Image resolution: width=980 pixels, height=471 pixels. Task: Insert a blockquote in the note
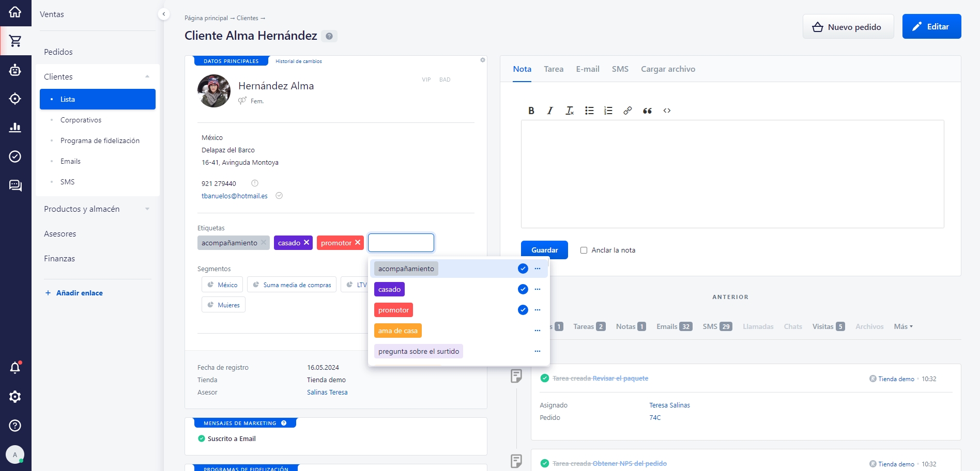pyautogui.click(x=647, y=111)
